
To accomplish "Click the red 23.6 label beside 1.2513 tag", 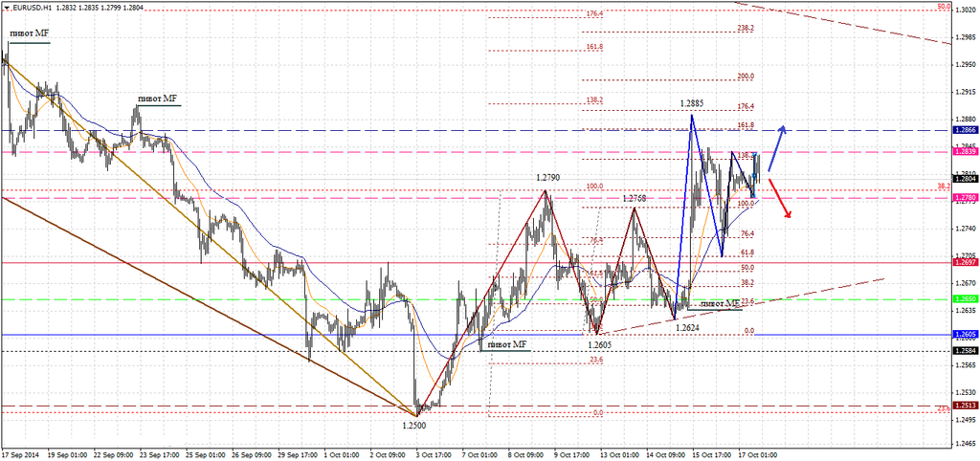I will [x=944, y=407].
